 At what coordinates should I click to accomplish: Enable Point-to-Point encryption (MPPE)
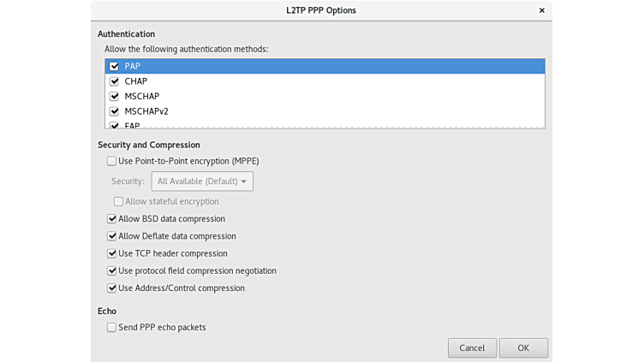[x=111, y=161]
